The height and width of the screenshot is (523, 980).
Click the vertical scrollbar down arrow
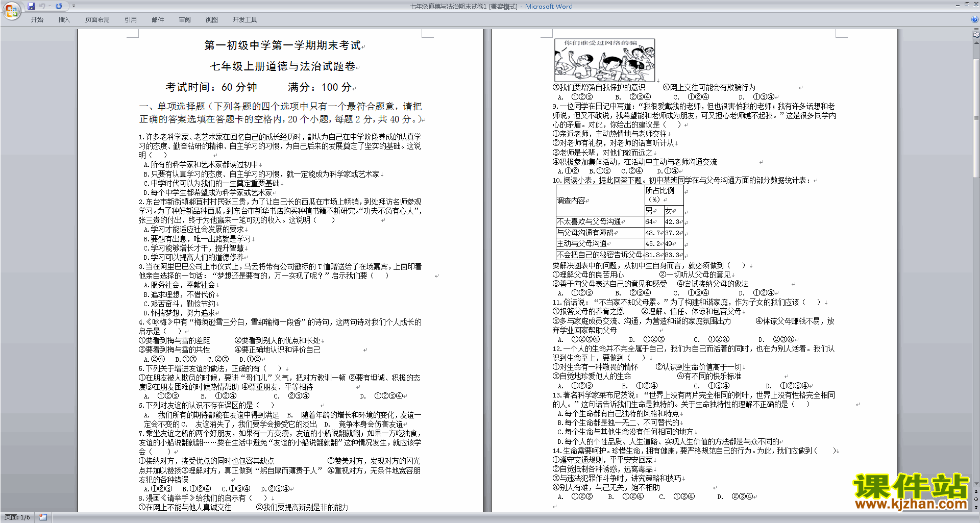976,484
